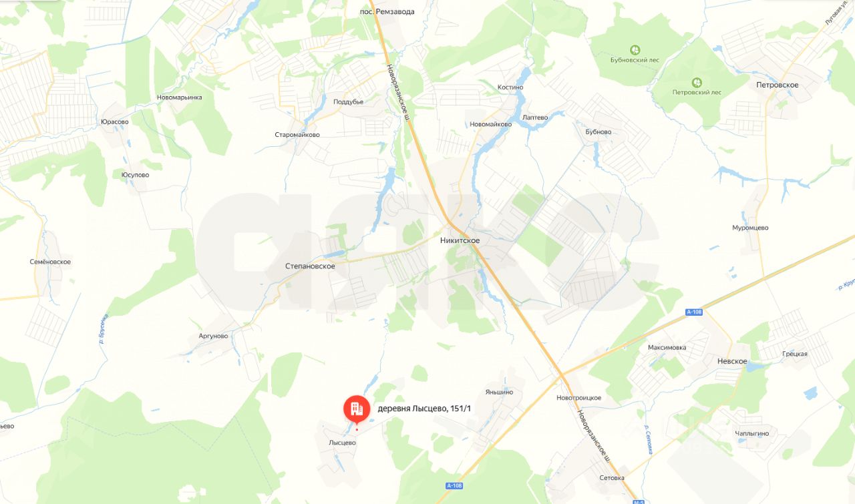Click the Степановское village label
This screenshot has height=504, width=855.
[310, 266]
